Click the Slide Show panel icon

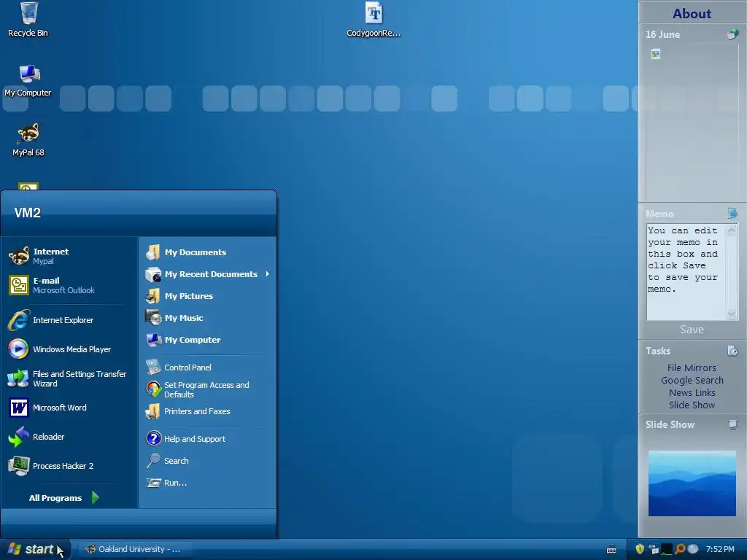[x=733, y=424]
